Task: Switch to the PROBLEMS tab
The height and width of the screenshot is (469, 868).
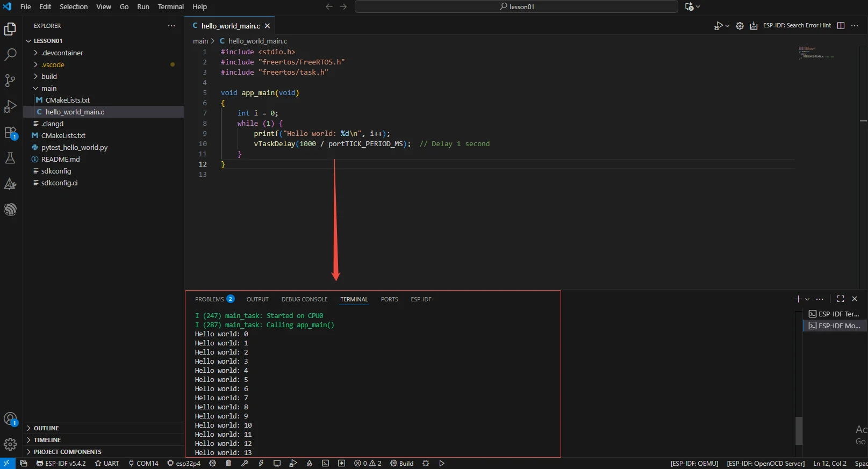Action: point(210,299)
